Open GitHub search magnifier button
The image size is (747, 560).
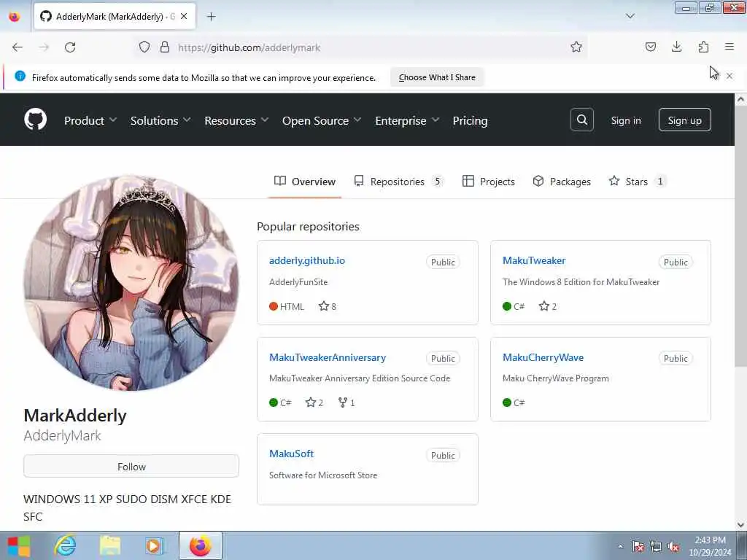[x=581, y=120]
